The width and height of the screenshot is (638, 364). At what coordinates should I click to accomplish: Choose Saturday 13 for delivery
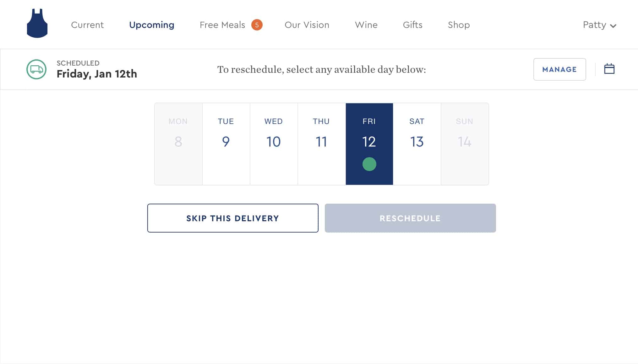[417, 144]
